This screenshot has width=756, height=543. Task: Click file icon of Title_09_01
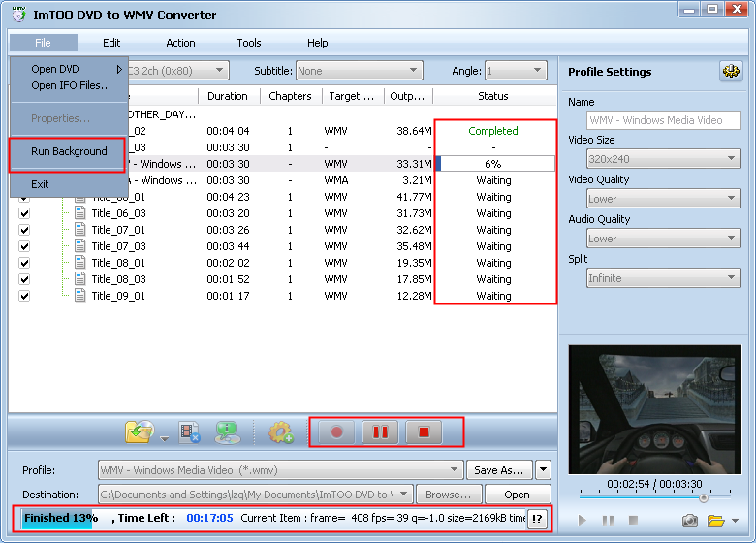pos(80,295)
